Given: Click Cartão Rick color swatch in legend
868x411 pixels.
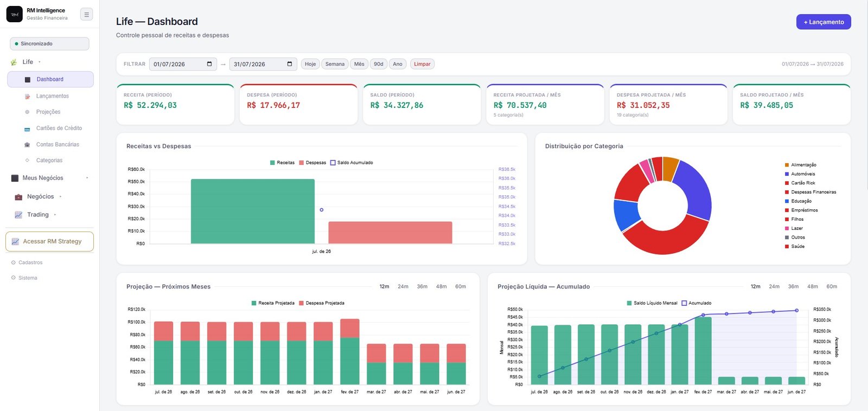Looking at the screenshot, I should click(x=787, y=183).
